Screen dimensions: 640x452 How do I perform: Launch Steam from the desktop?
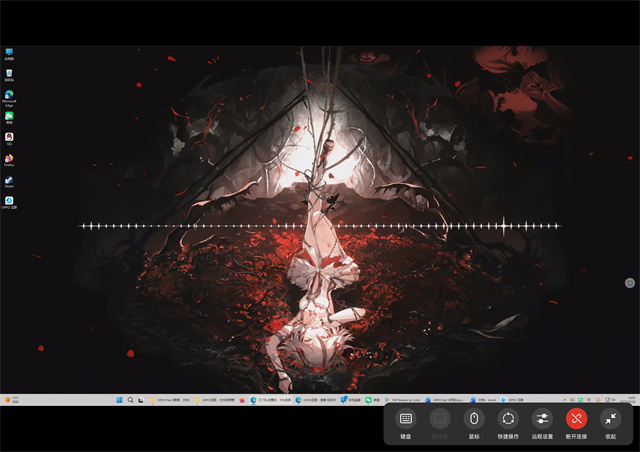tap(9, 181)
